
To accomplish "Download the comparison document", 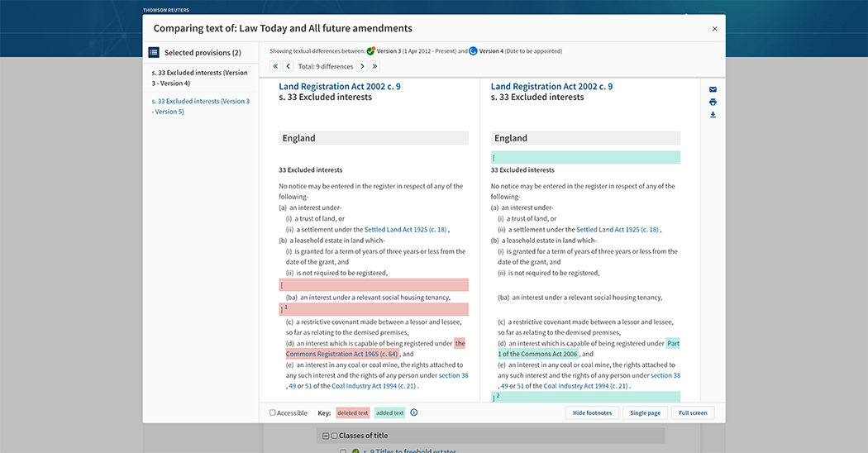I will click(713, 115).
